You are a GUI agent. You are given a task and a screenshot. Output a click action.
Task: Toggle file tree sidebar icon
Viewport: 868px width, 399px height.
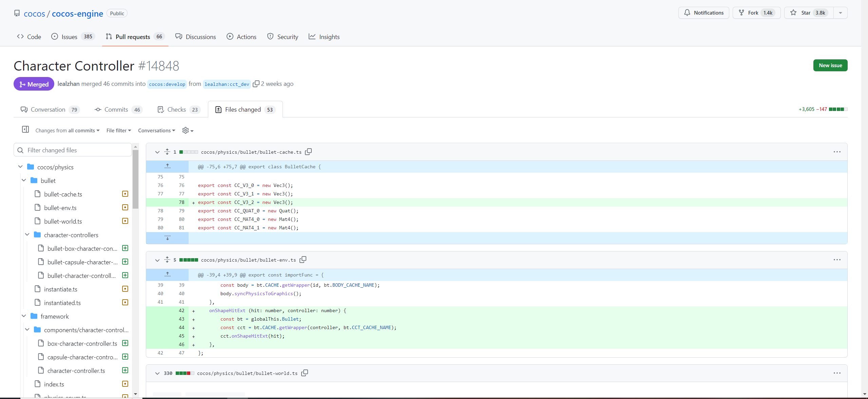[x=25, y=129]
